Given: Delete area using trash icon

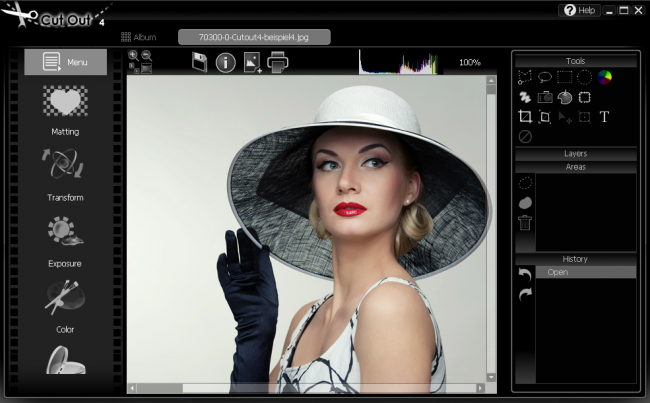Looking at the screenshot, I should 525,222.
